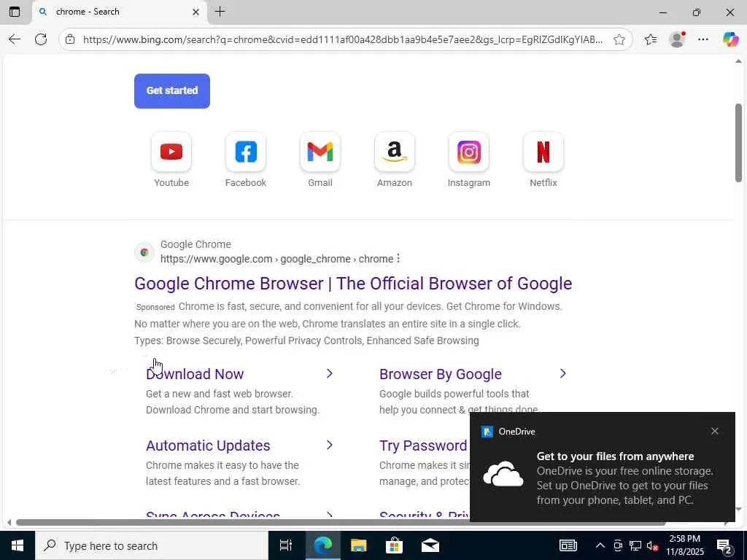The width and height of the screenshot is (747, 560).
Task: Click the chevron beside Browser By Google
Action: [562, 374]
